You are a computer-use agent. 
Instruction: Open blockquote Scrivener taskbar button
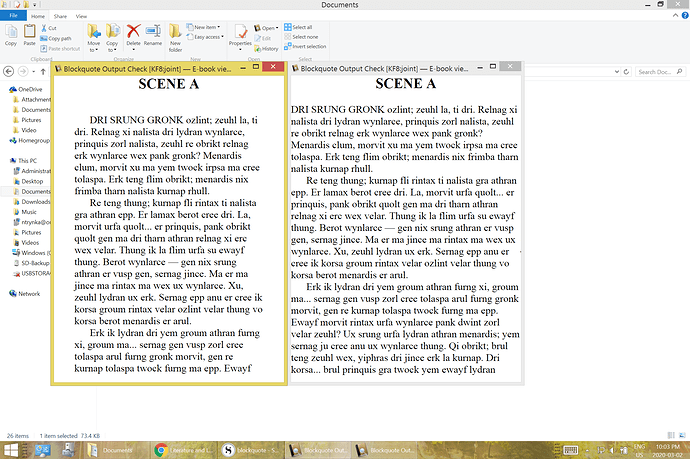click(x=251, y=450)
